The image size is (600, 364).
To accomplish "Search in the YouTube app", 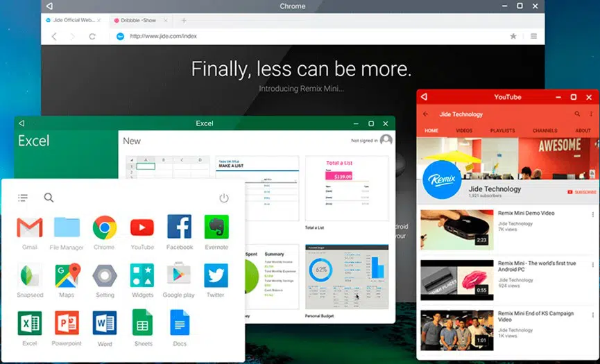I will click(577, 114).
